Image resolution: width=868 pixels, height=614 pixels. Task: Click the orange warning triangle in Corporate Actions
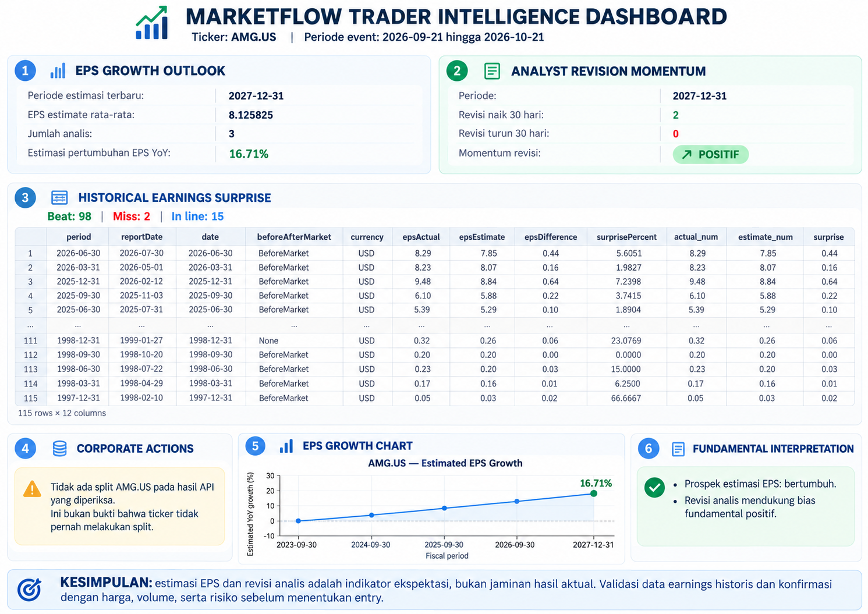coord(32,489)
